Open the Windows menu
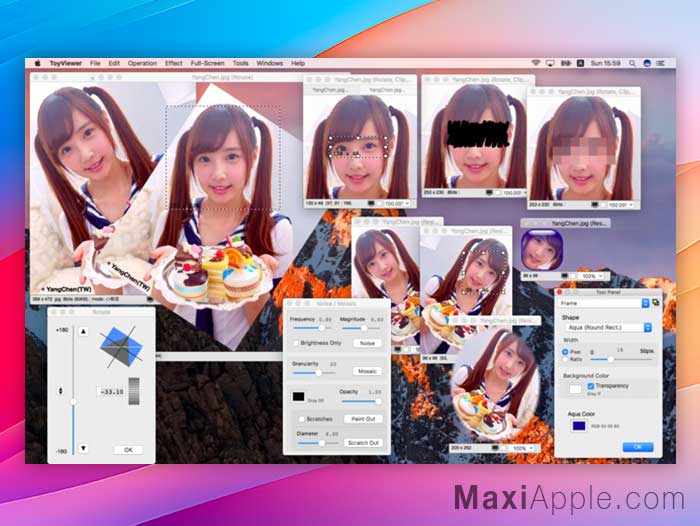This screenshot has height=526, width=700. (x=270, y=63)
